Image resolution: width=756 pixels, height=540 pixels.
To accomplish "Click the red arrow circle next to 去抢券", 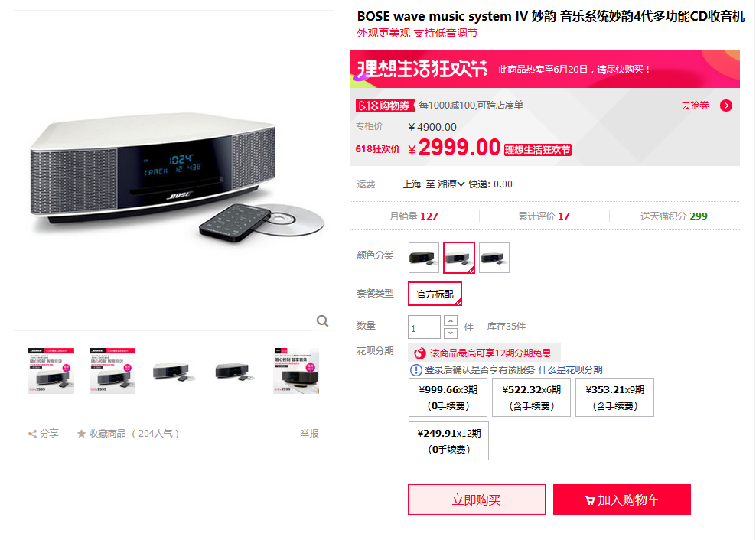I will [x=725, y=106].
